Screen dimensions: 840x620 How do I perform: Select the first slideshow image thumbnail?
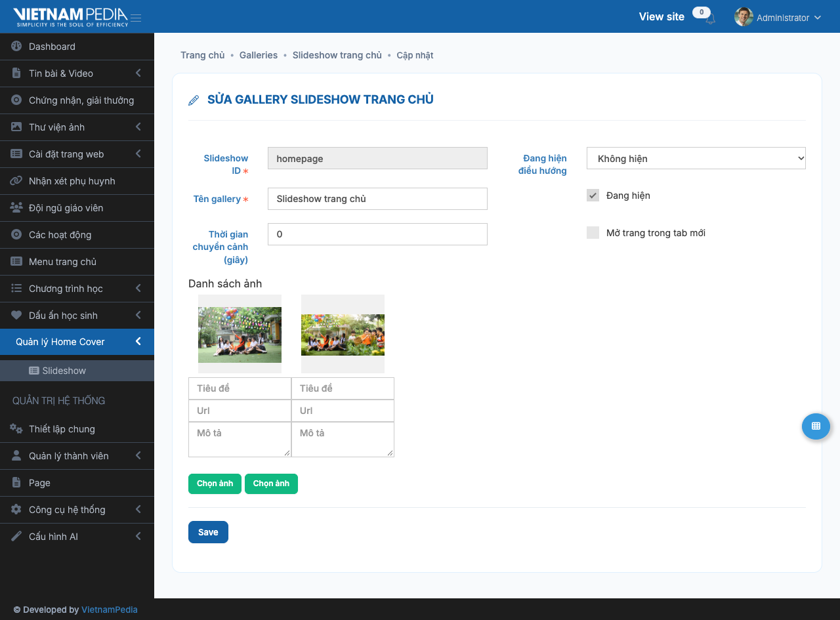(x=240, y=335)
